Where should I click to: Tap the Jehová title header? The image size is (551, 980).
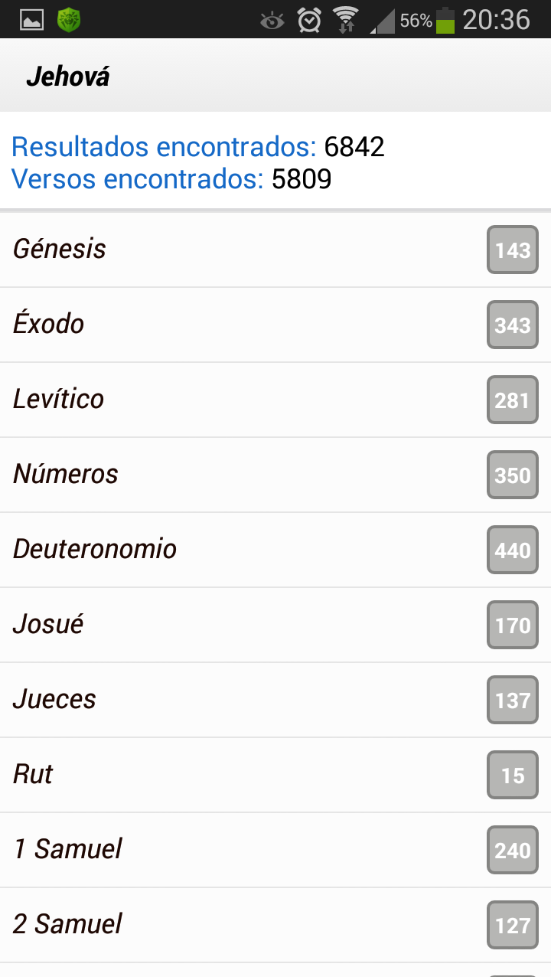point(68,77)
